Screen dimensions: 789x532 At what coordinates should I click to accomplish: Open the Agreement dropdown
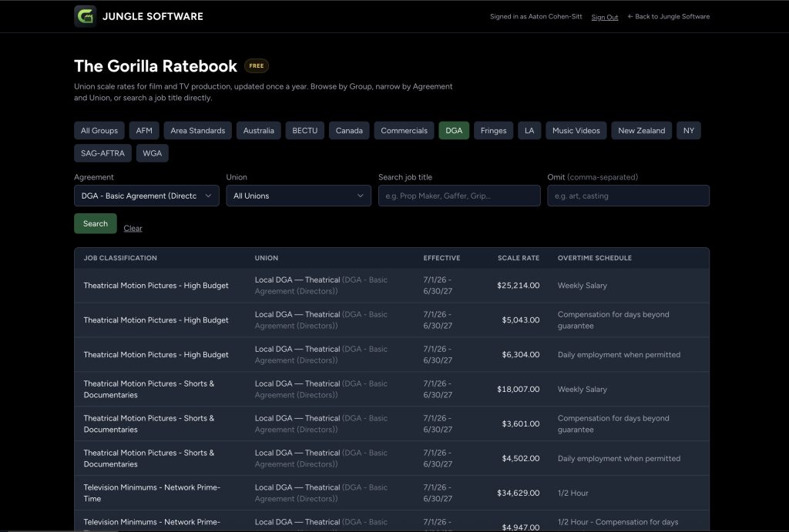tap(146, 196)
